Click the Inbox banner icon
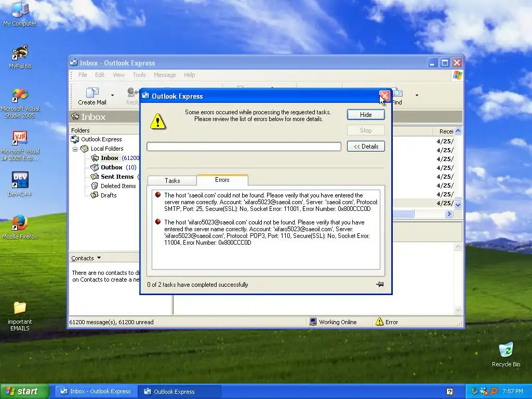Screen dimensions: 532x399 (75, 117)
